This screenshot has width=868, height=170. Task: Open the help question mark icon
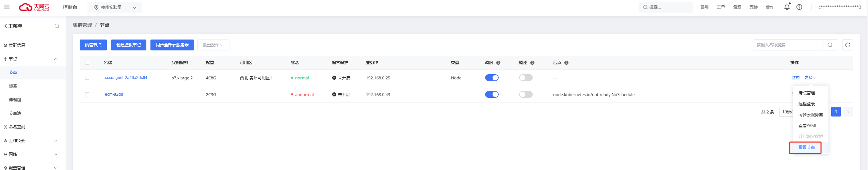(799, 7)
